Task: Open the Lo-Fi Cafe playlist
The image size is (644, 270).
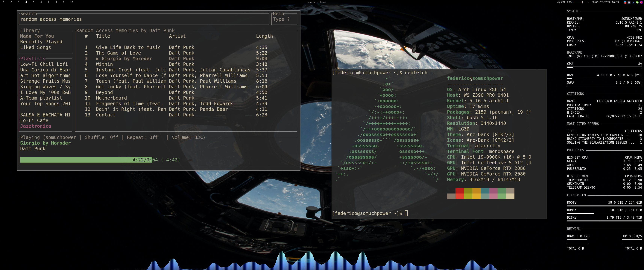Action: [x=34, y=121]
